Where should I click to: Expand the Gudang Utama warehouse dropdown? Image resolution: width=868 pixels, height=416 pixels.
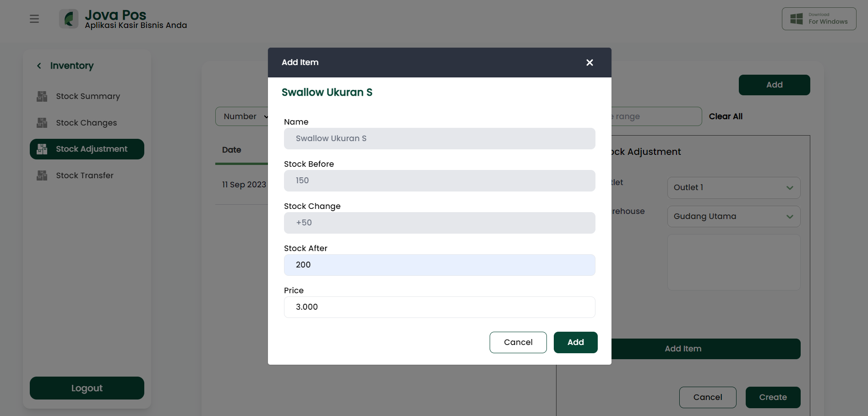click(734, 217)
